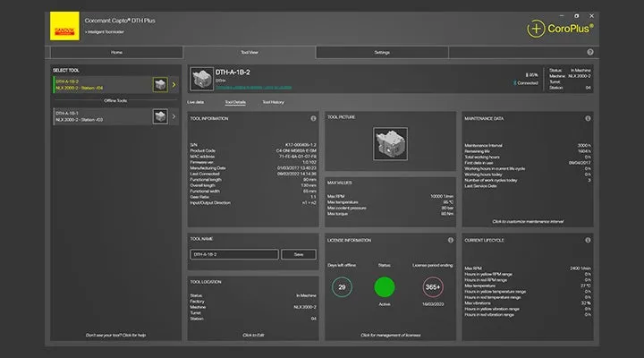Click the large tool image in header
Viewport: 644px width, 358px height.
coord(201,79)
